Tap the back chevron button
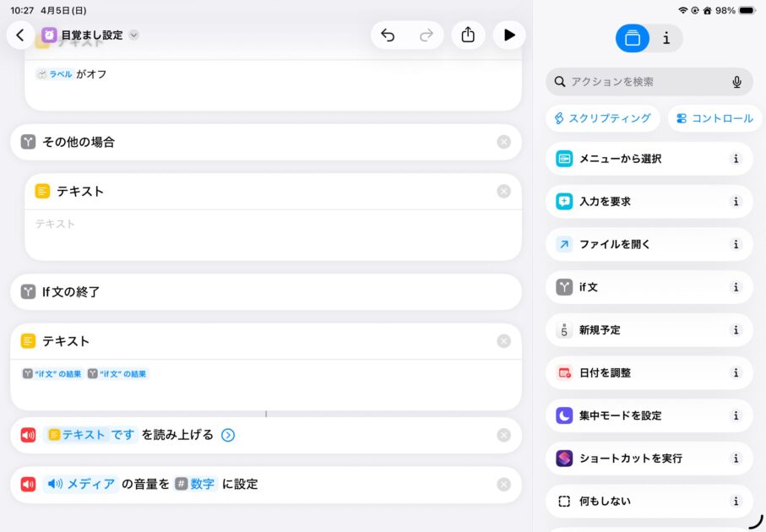 click(20, 35)
